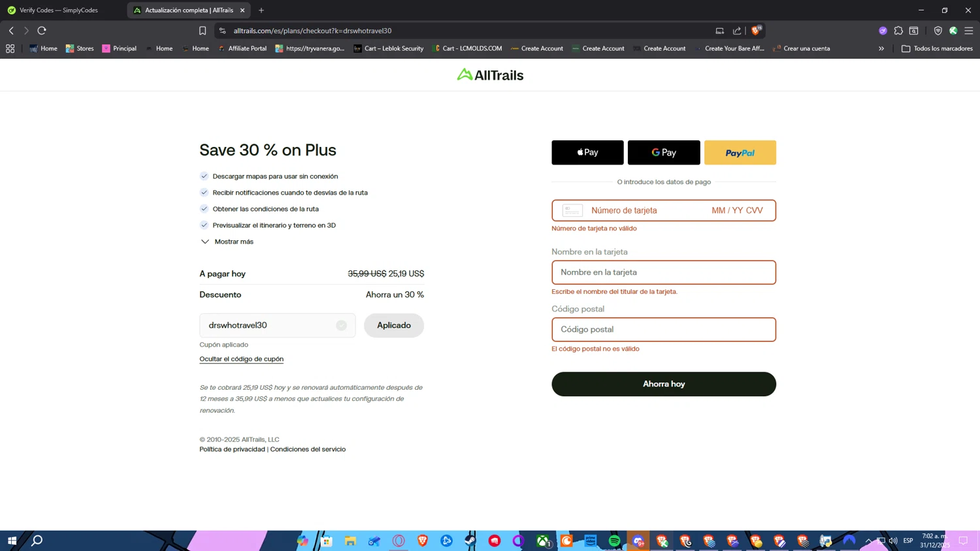Click the Código postal field

[x=664, y=330]
